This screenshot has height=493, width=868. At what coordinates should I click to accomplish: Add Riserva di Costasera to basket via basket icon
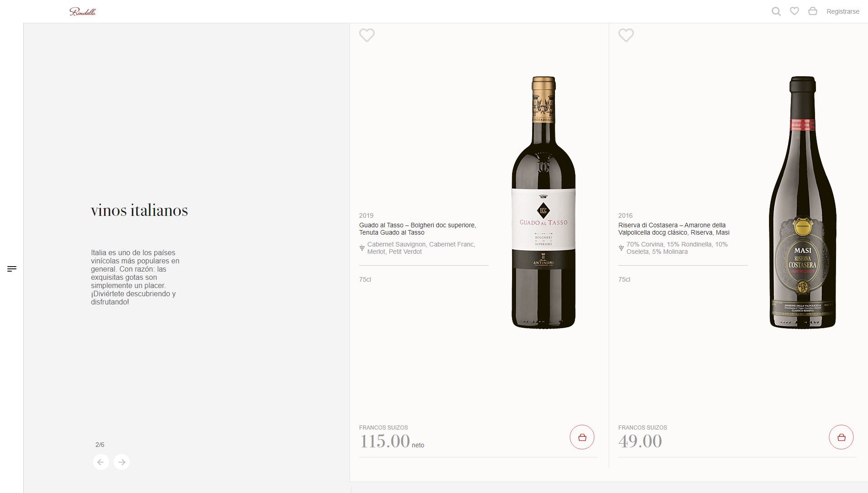coord(841,437)
